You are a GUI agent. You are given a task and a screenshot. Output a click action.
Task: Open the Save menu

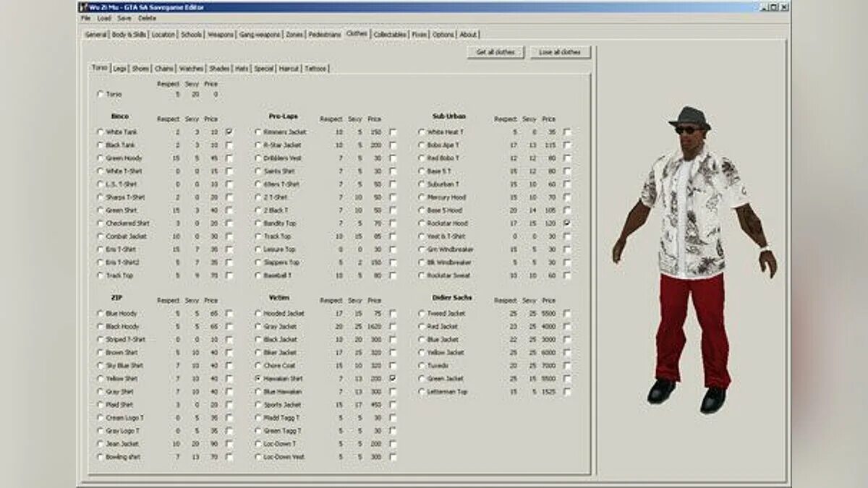pyautogui.click(x=124, y=17)
